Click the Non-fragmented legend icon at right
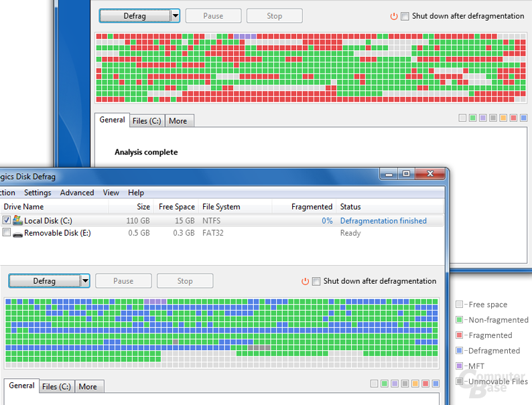This screenshot has width=532, height=405. point(459,319)
